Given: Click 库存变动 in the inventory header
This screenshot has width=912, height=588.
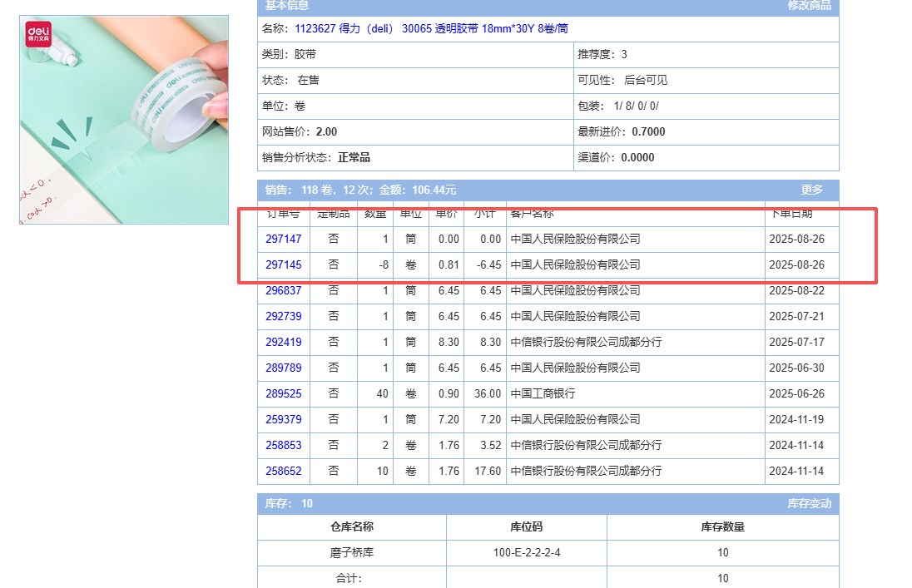Looking at the screenshot, I should tap(809, 504).
